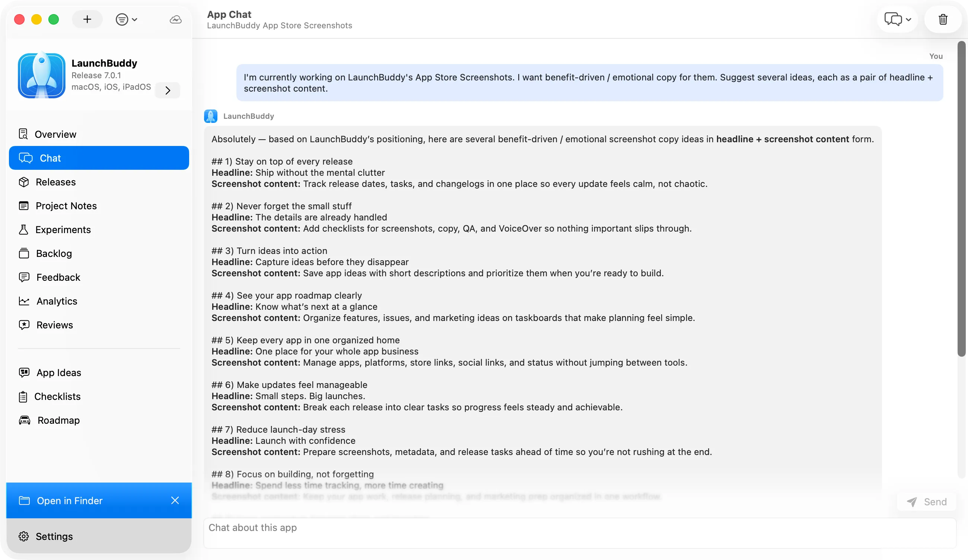This screenshot has width=968, height=560.
Task: Open Reviews in the sidebar
Action: tap(99, 325)
